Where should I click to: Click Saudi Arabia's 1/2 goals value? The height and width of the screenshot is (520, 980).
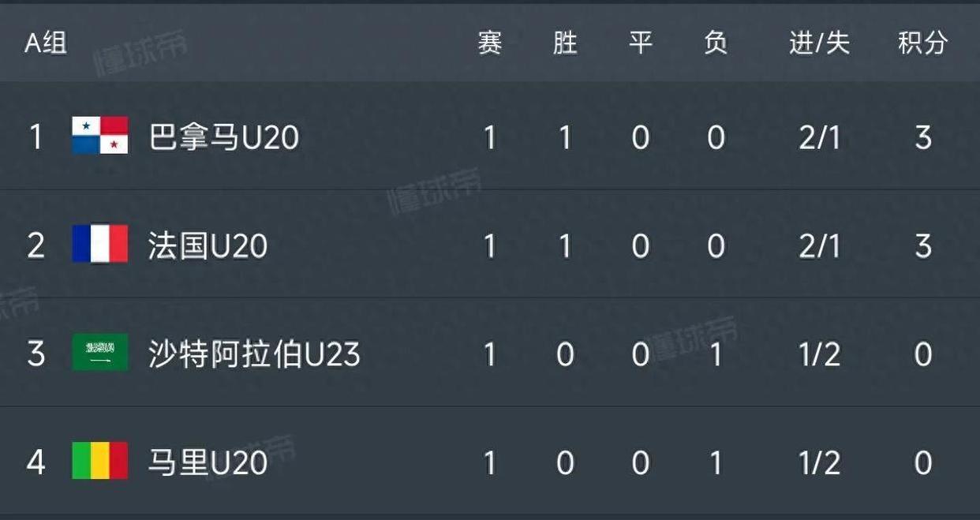(820, 354)
